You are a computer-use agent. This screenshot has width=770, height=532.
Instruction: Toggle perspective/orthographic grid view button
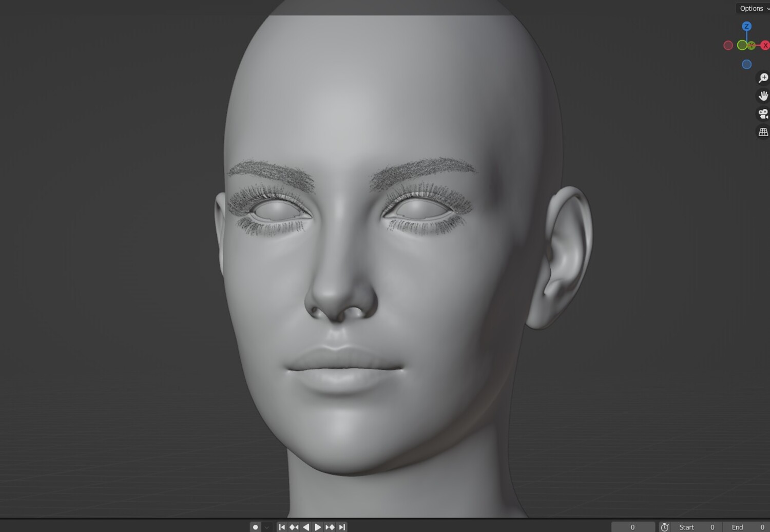[763, 132]
